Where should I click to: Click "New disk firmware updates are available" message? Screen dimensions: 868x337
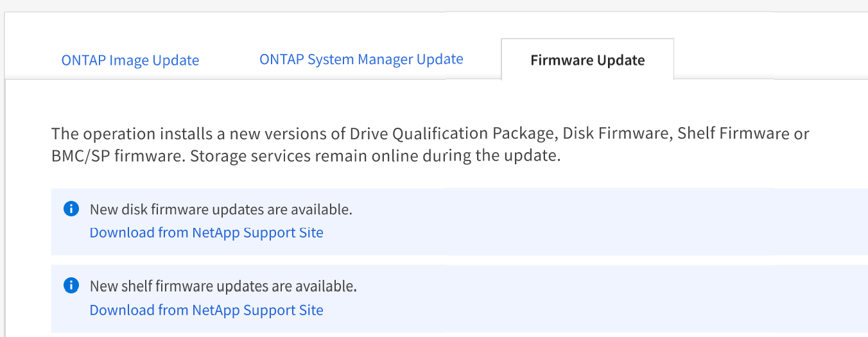tap(221, 209)
